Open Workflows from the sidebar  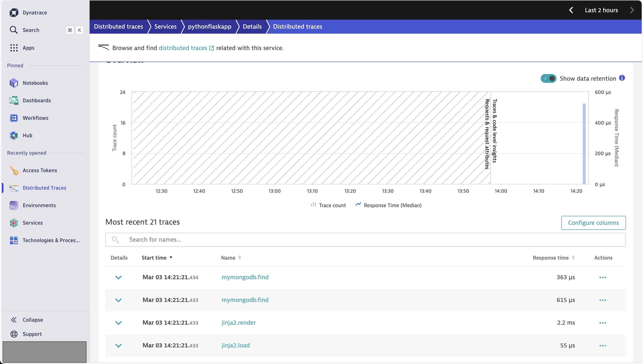[35, 118]
